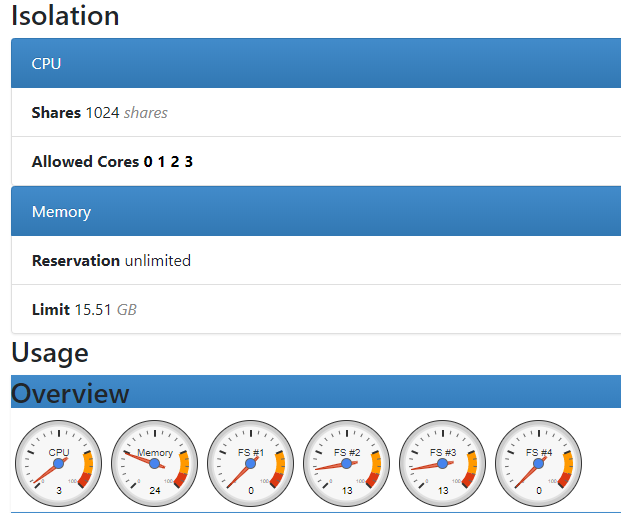Click the Allowed Cores label
Screen dimensions: 621x513
click(x=85, y=162)
